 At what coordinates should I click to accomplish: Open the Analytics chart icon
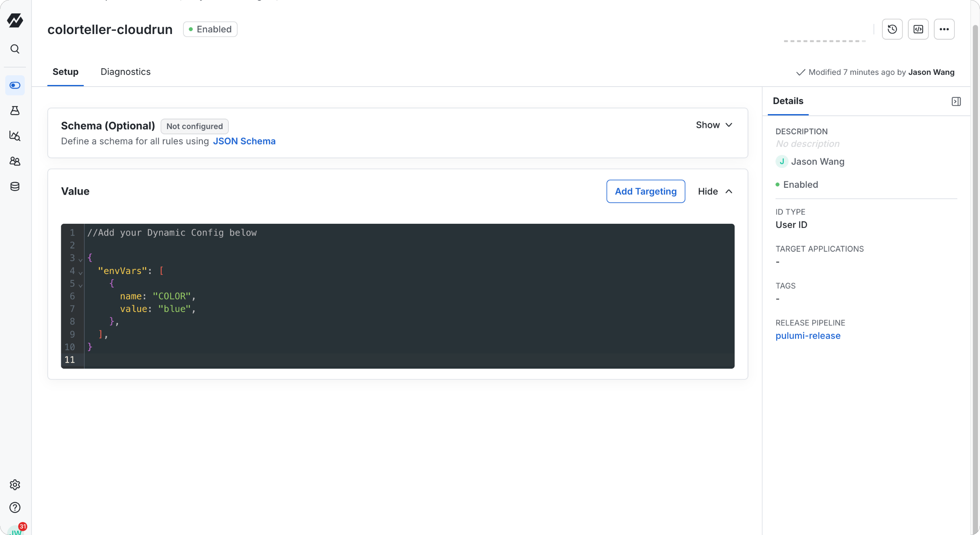point(15,136)
